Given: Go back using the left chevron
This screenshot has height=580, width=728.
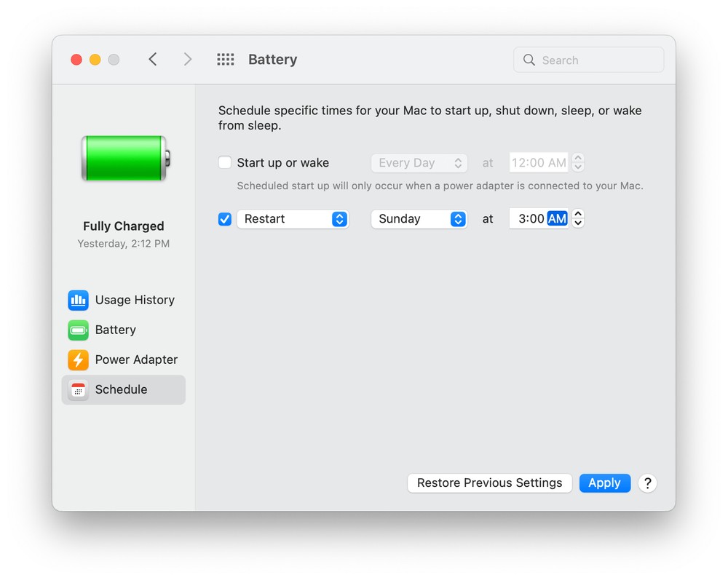Looking at the screenshot, I should 153,60.
